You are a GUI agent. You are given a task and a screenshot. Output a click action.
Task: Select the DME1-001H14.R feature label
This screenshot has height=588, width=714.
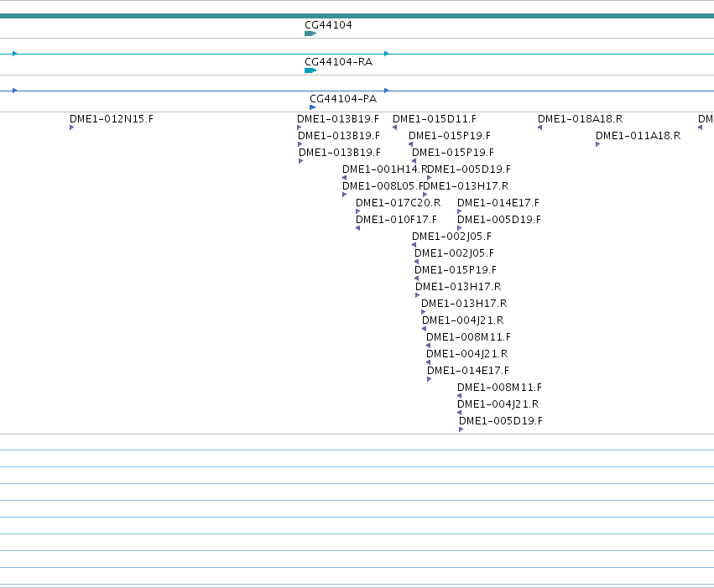[385, 169]
